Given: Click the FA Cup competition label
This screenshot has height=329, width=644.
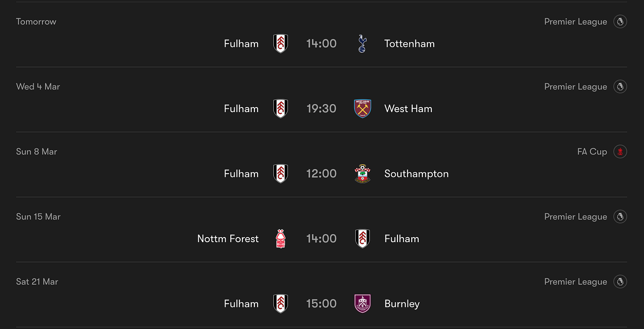Looking at the screenshot, I should tap(592, 152).
